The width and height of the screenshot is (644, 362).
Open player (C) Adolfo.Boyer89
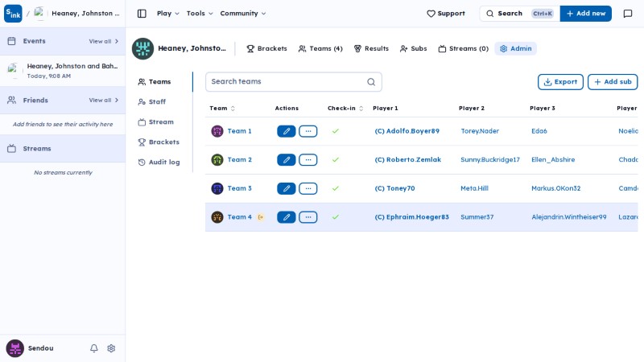tap(407, 131)
